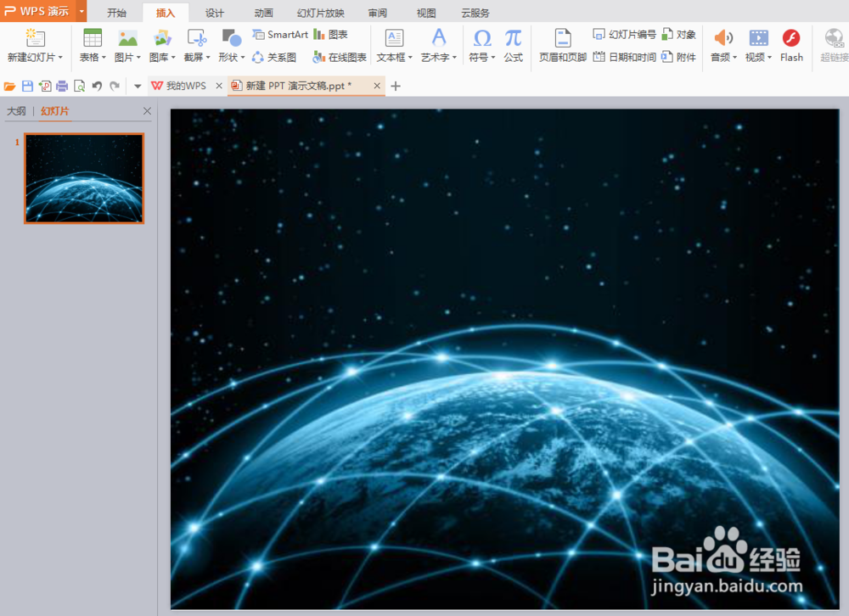Open the View (视图) tab
Screen dimensions: 849x616
pos(426,13)
